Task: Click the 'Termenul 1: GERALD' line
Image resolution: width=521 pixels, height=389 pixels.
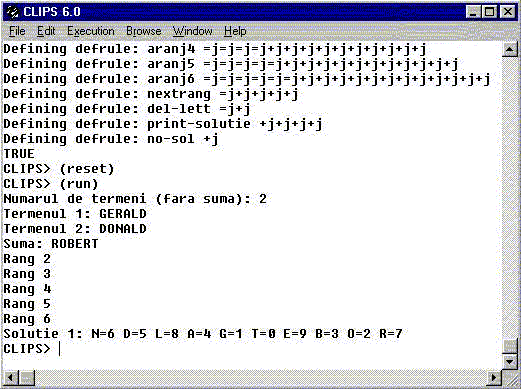Action: click(x=75, y=214)
